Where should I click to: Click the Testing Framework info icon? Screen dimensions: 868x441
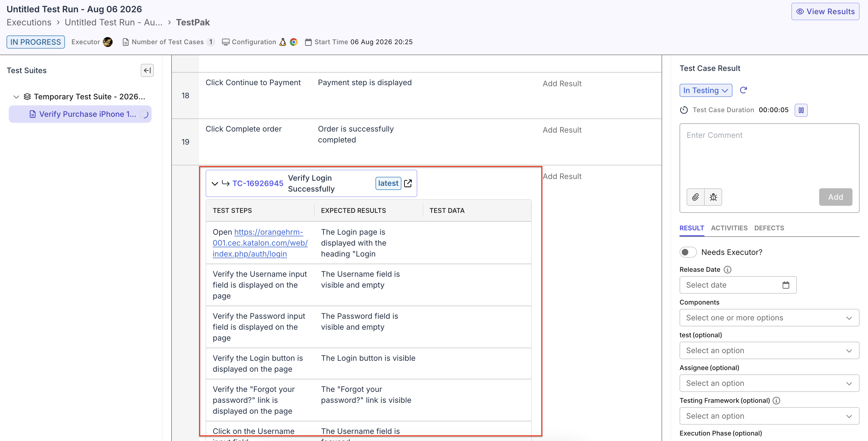(776, 401)
